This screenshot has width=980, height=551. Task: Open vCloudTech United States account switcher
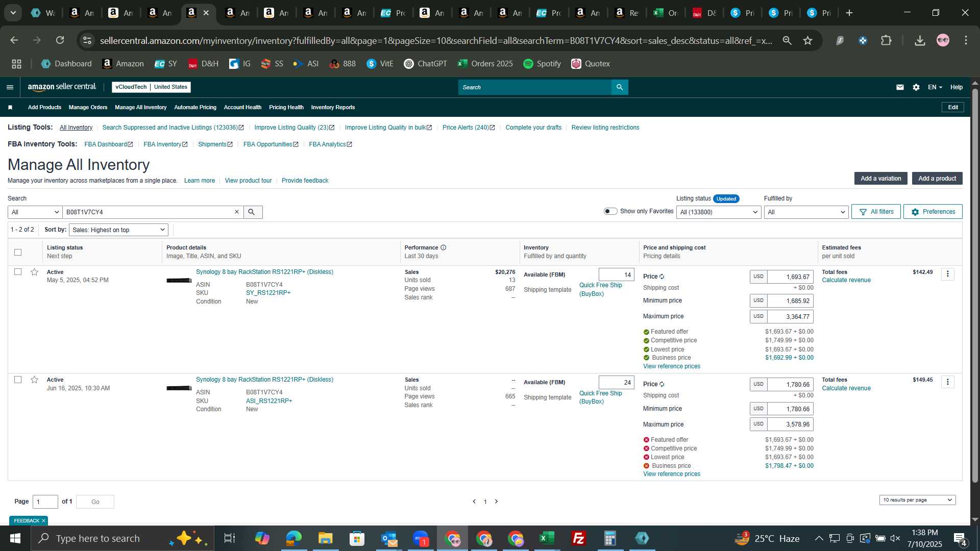tap(151, 87)
